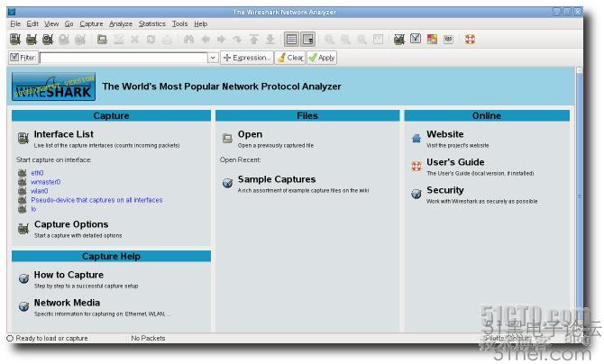This screenshot has width=604, height=364.
Task: Click the grayed-out zoom in magnifier icon
Action: pos(329,39)
